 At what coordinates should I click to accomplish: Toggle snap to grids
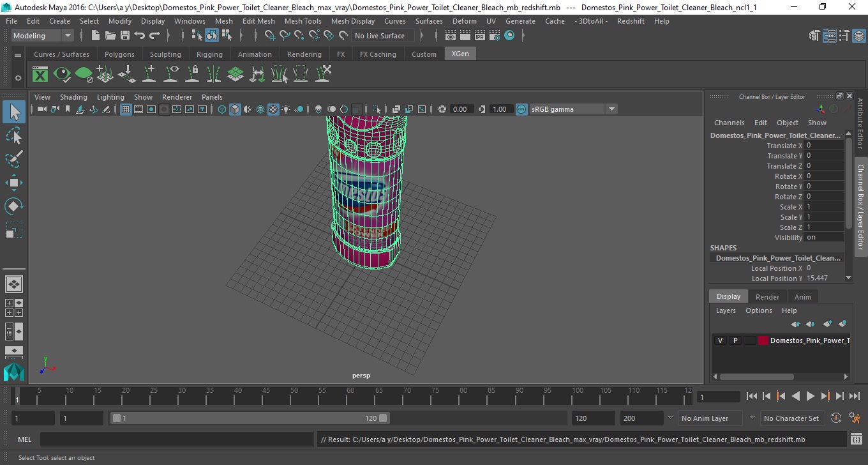[269, 36]
